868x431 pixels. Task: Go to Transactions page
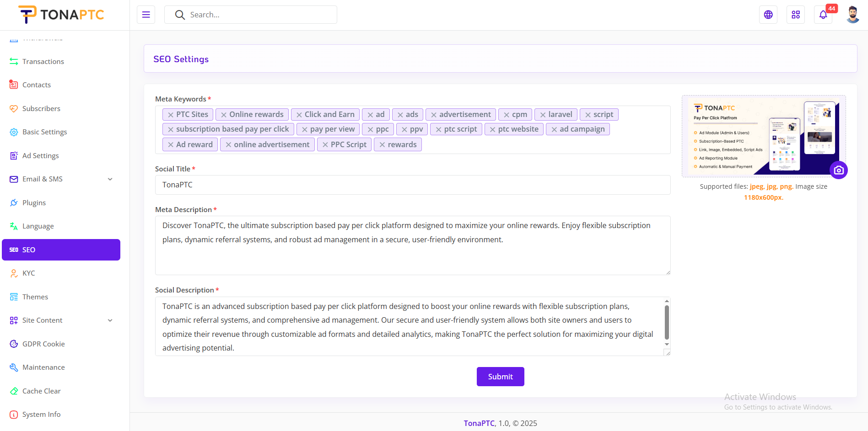(x=61, y=61)
